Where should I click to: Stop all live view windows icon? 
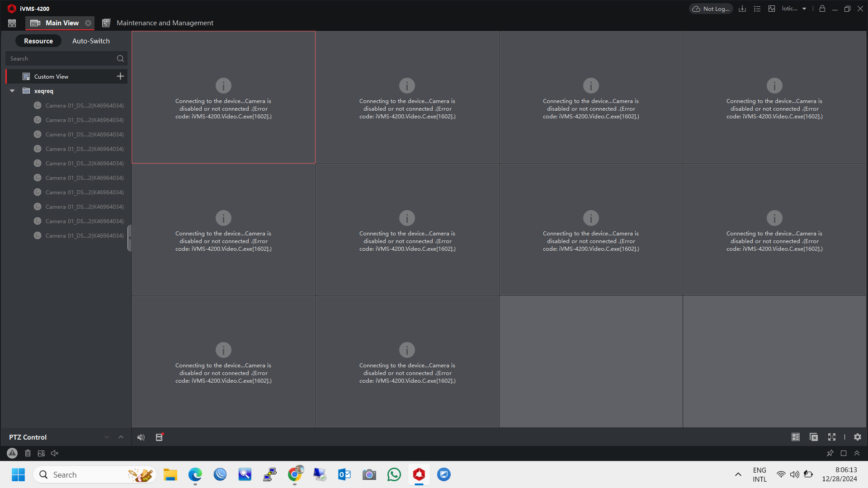pos(814,437)
